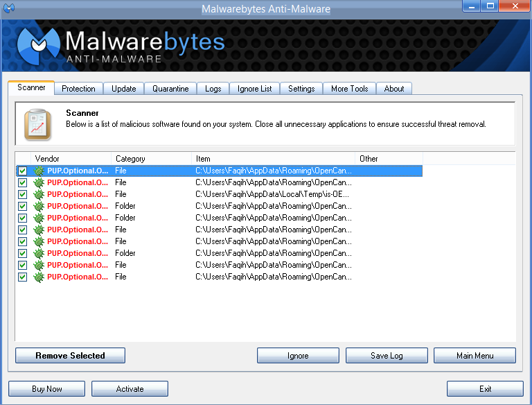Image resolution: width=532 pixels, height=405 pixels.
Task: Select the Local\Temp\is-0E... item path
Action: coord(272,194)
